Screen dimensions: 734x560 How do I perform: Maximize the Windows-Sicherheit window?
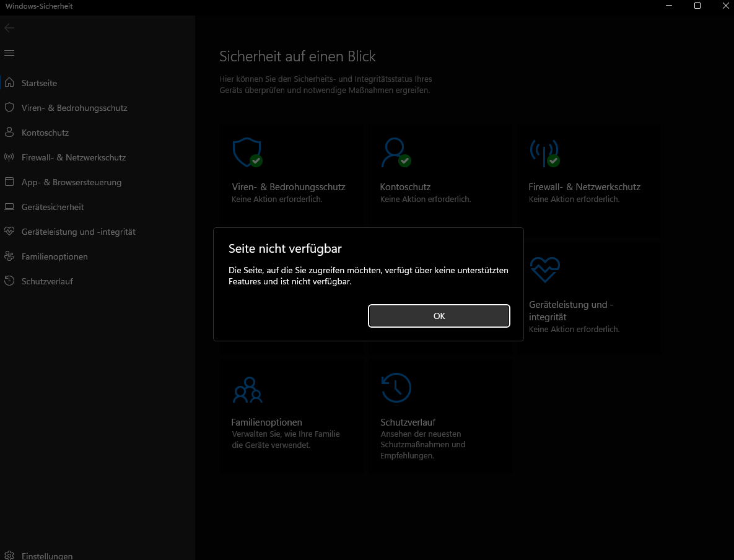(x=697, y=6)
